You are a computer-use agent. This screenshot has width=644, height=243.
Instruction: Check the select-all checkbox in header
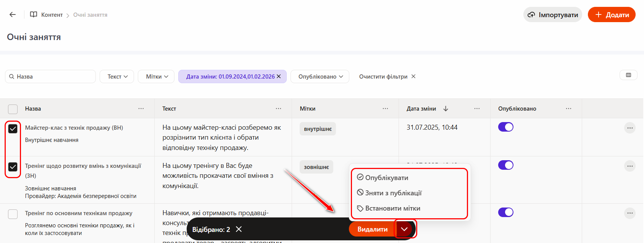tap(13, 109)
